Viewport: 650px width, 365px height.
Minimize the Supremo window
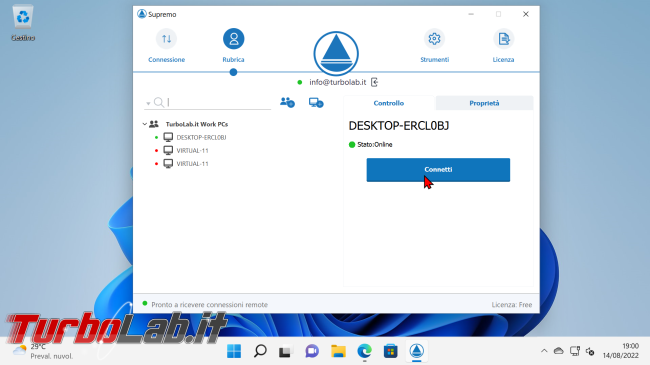click(x=471, y=14)
